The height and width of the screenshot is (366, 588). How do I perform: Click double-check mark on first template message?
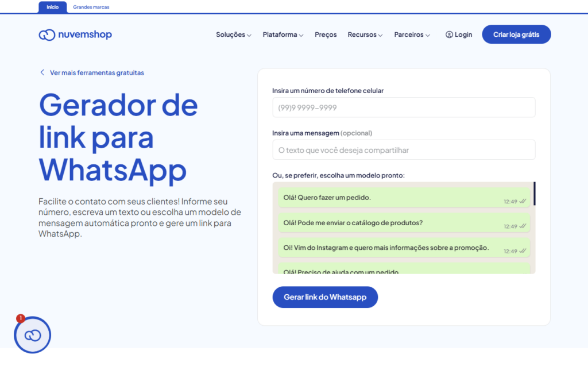click(523, 202)
